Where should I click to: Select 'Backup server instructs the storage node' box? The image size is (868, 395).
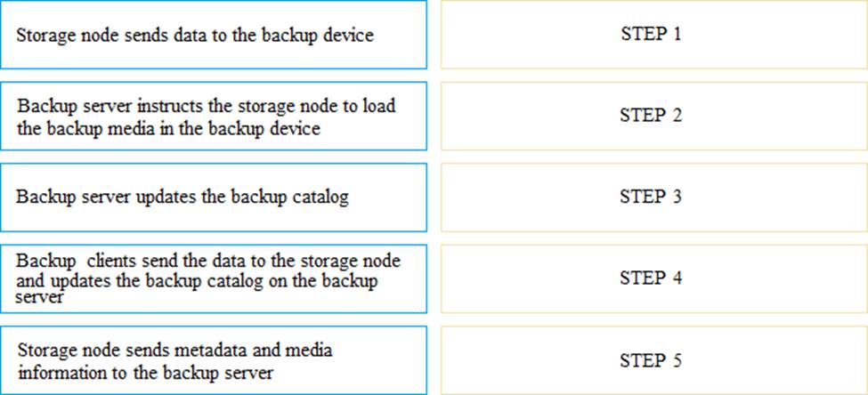pos(214,117)
